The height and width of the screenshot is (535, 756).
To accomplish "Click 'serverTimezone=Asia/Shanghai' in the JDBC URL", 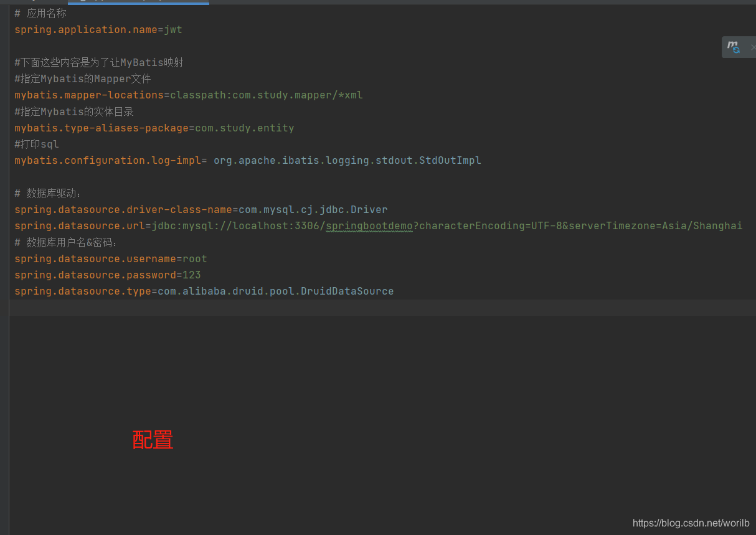I will point(656,225).
